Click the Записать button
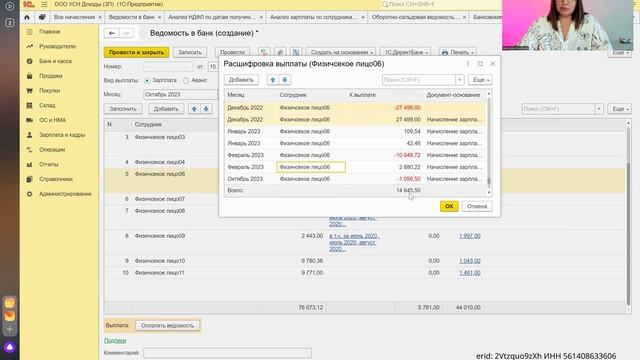 [x=190, y=52]
